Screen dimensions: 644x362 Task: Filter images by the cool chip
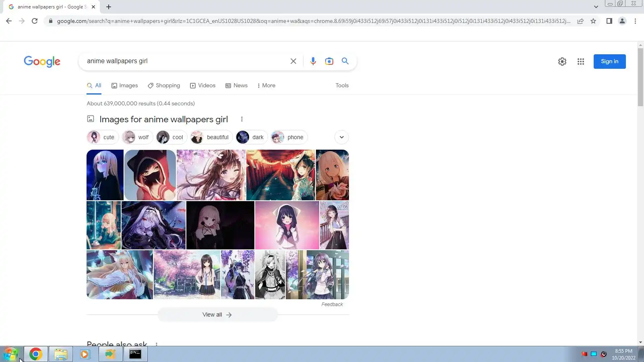172,137
